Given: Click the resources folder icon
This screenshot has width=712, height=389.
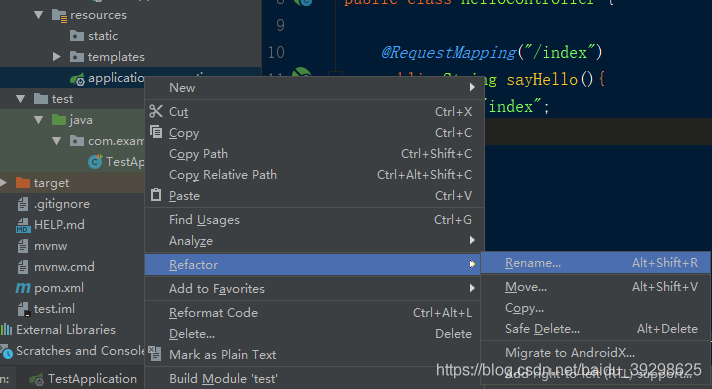Looking at the screenshot, I should pyautogui.click(x=59, y=15).
